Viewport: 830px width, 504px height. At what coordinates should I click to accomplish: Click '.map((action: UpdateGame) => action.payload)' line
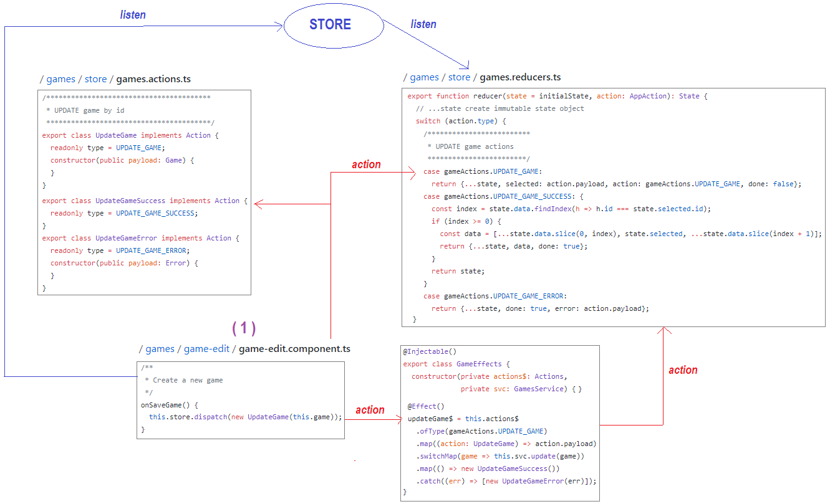pyautogui.click(x=506, y=444)
